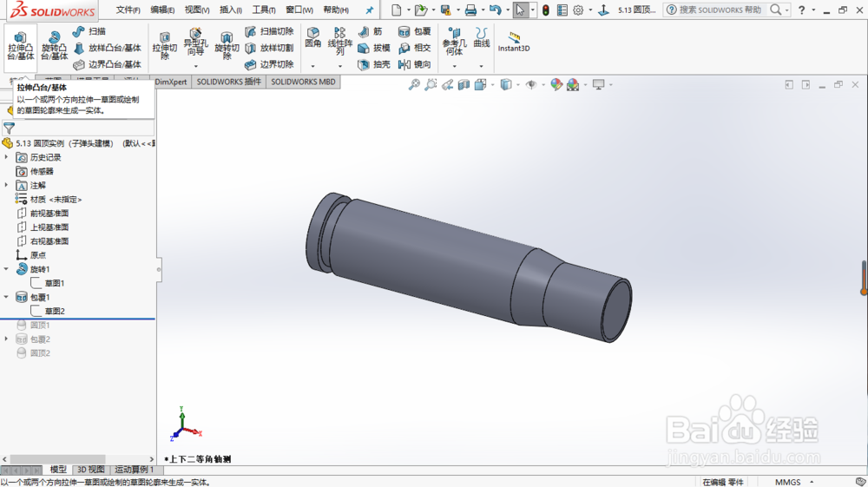The width and height of the screenshot is (868, 487).
Task: Select the Draft tool (拔模)
Action: click(x=374, y=48)
